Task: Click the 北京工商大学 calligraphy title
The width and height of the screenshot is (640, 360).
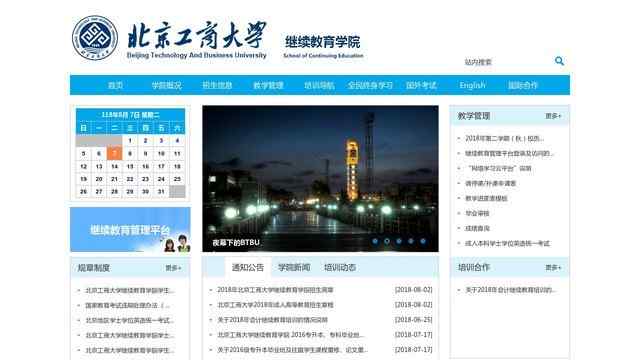Action: point(197,35)
